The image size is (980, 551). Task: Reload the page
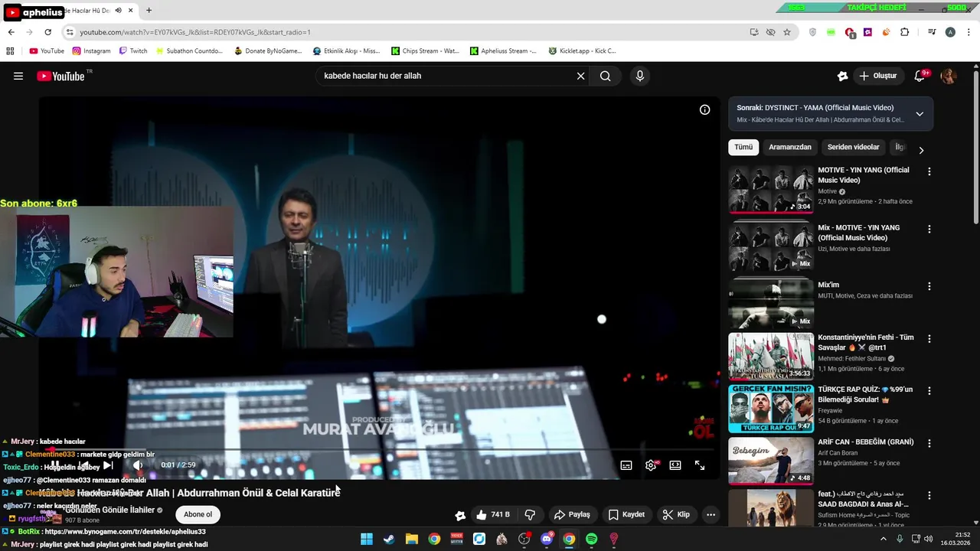pos(47,32)
